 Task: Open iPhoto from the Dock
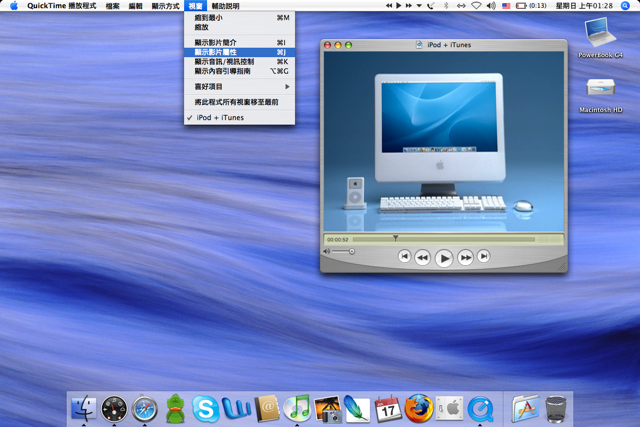pos(328,409)
